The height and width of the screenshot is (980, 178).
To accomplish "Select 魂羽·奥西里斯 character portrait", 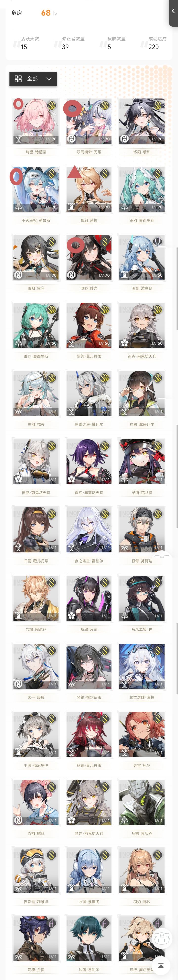I will [x=142, y=189].
